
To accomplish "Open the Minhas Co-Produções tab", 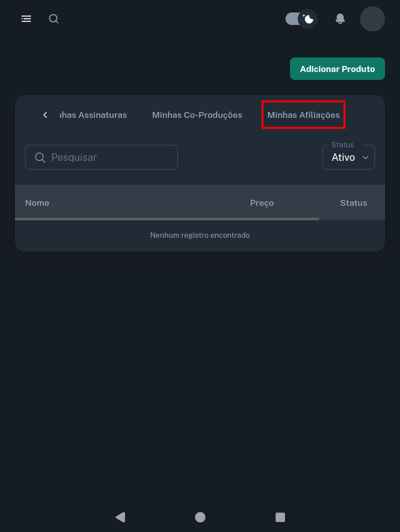I will coord(197,115).
